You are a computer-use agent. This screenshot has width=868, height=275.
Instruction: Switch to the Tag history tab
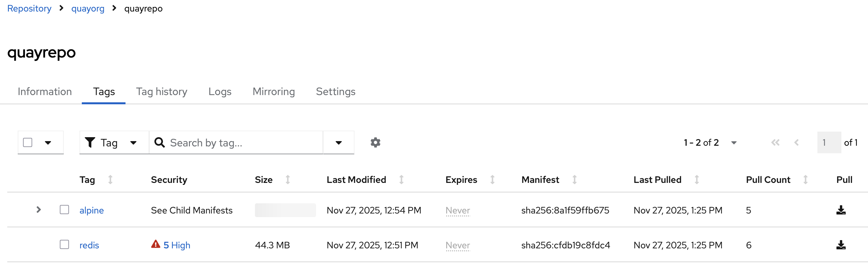[x=161, y=91]
